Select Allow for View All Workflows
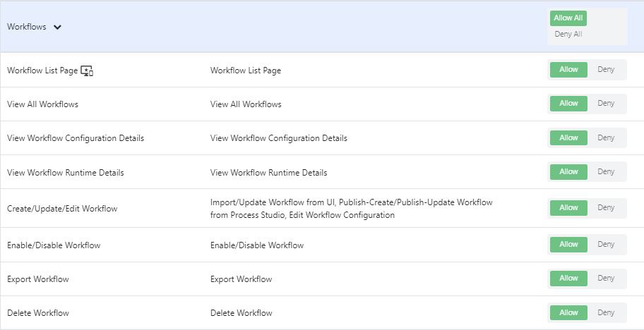The width and height of the screenshot is (644, 330). coord(568,104)
